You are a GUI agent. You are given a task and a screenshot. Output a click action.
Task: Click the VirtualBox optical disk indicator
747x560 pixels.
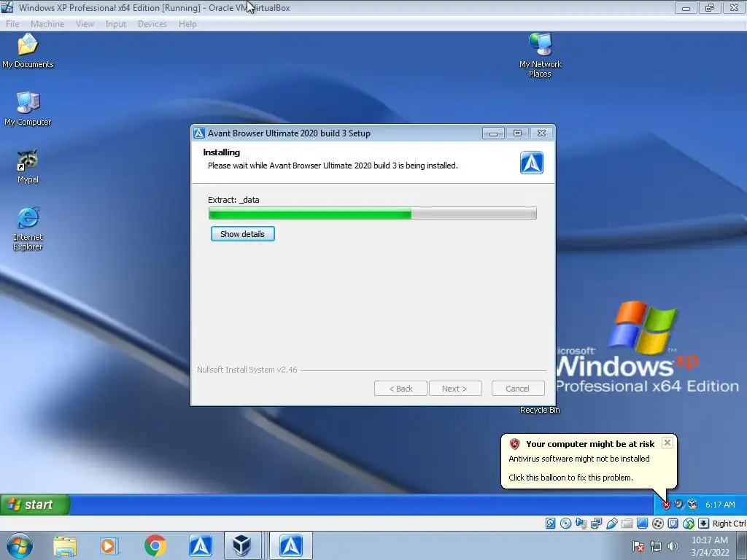(x=565, y=524)
